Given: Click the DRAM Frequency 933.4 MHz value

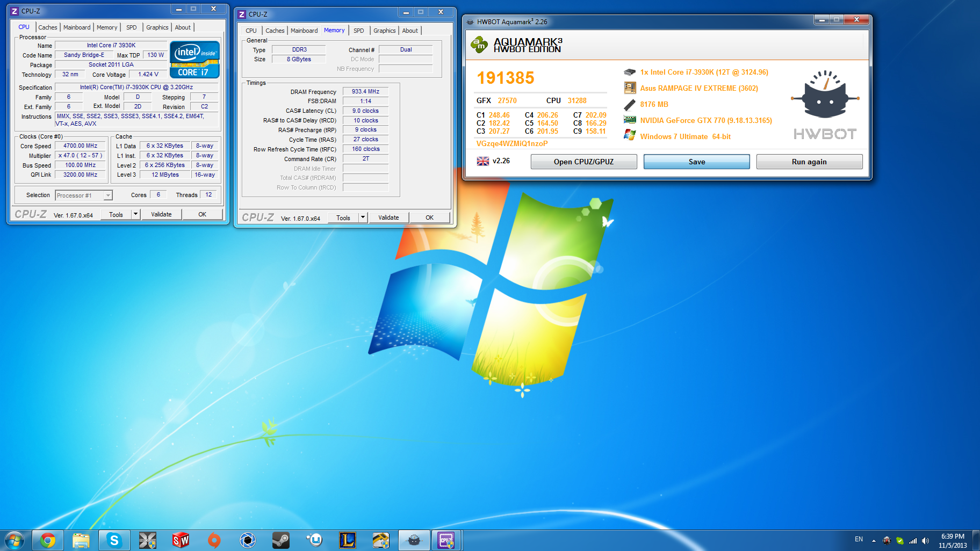Looking at the screenshot, I should (x=365, y=91).
